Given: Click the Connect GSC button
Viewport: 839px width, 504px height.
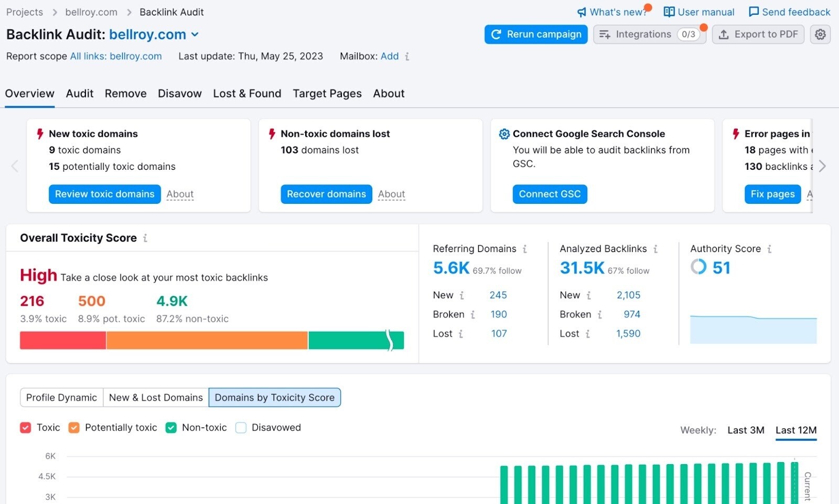Looking at the screenshot, I should pos(550,194).
